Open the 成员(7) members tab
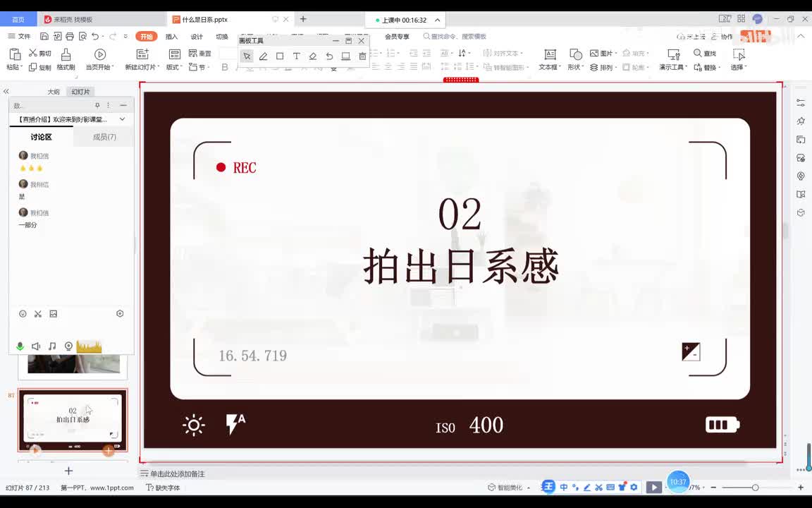The height and width of the screenshot is (508, 812). tap(104, 137)
